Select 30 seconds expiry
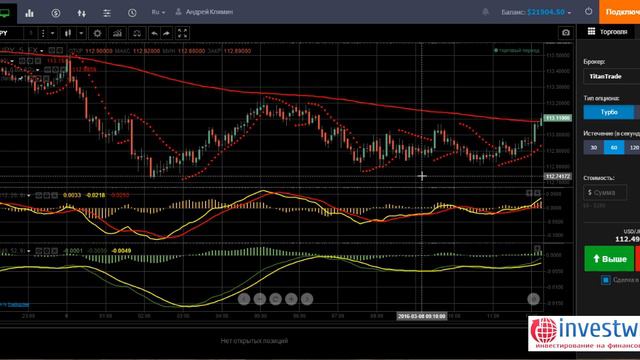 coord(593,147)
